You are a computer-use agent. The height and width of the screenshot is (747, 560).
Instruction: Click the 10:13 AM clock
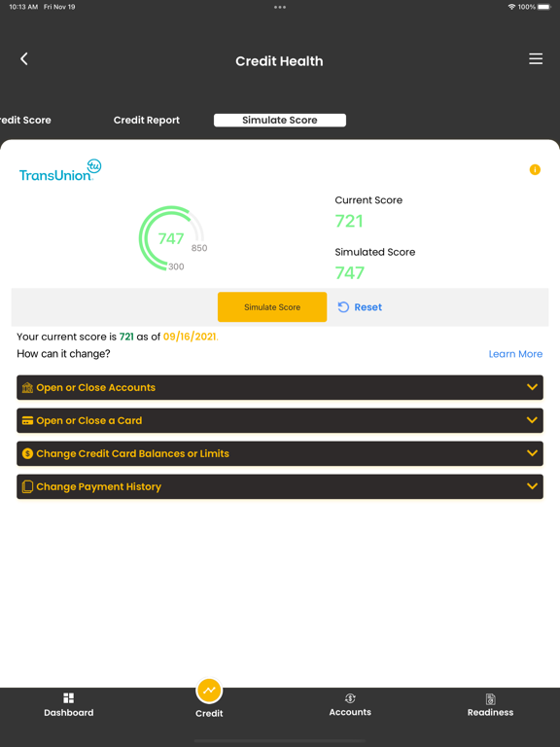point(23,7)
